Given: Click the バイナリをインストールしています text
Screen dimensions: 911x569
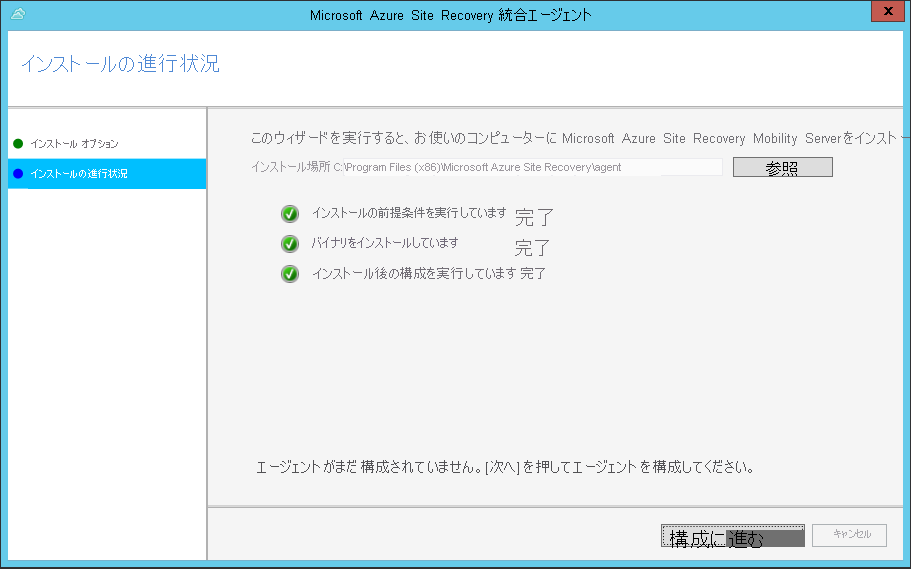Looking at the screenshot, I should point(385,243).
